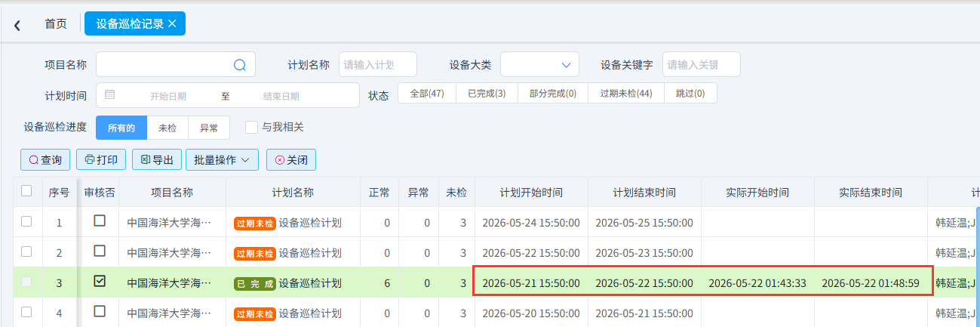
Task: Click the back arrow beside 首页
Action: coord(17,25)
